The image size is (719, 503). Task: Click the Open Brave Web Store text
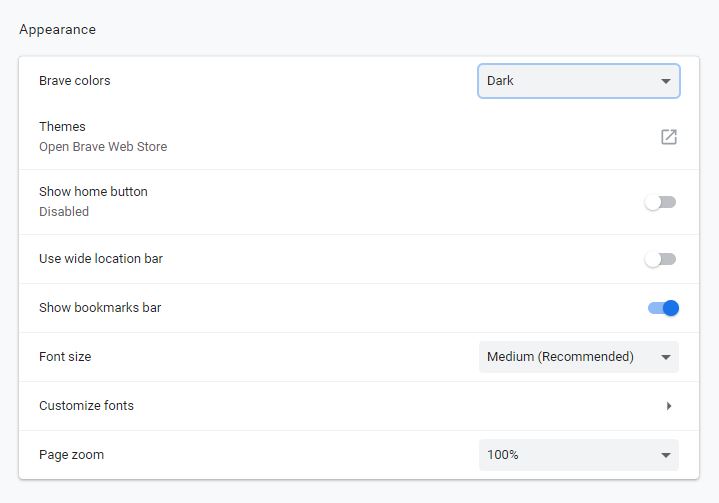103,147
